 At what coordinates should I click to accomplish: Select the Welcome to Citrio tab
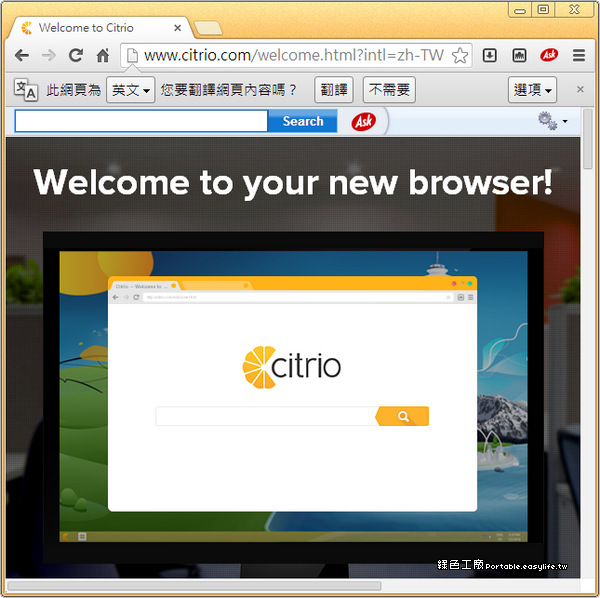(x=99, y=28)
